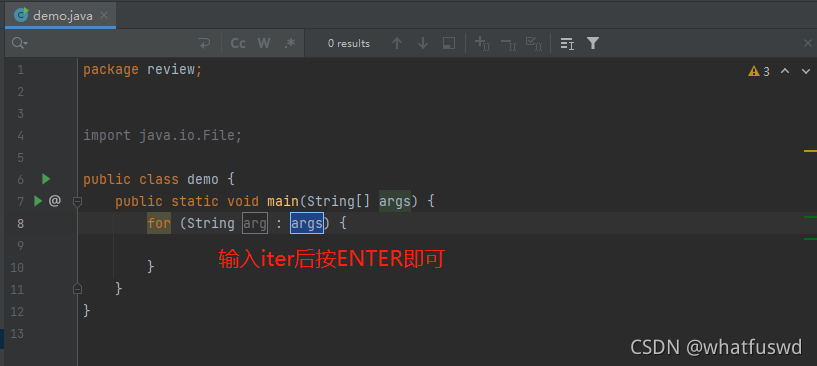Toggle whole Words (W) option
The image size is (817, 366).
click(x=264, y=43)
